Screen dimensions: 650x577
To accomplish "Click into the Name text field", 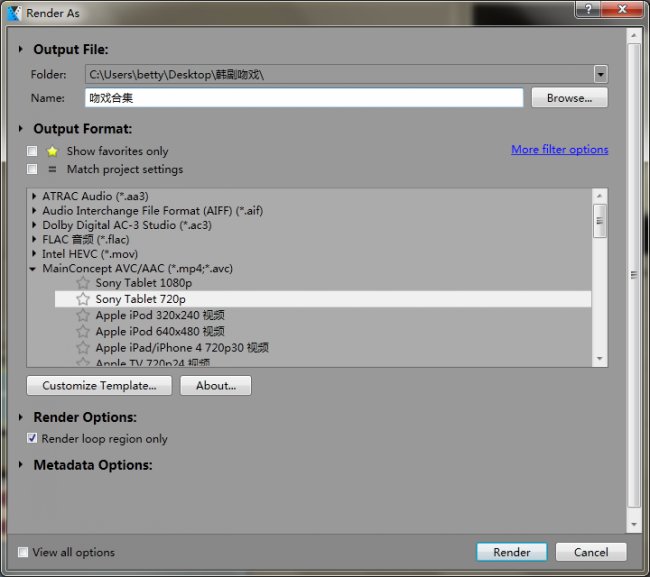I will point(305,98).
